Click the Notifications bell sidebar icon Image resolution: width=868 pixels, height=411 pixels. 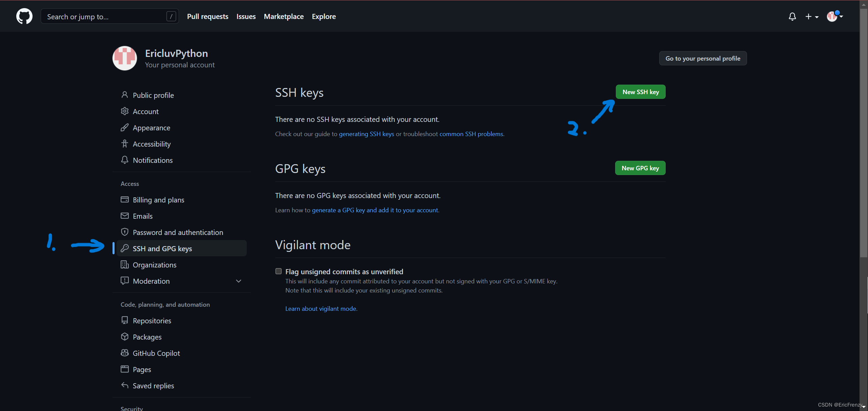point(124,160)
